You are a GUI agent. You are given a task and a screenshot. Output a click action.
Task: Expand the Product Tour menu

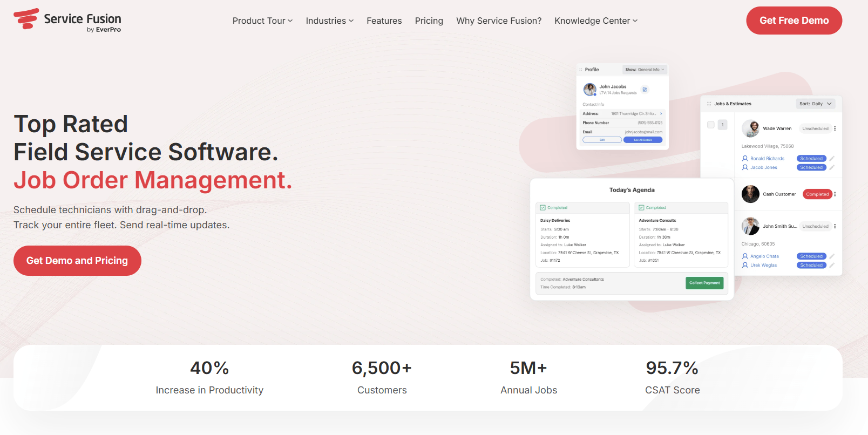[263, 21]
